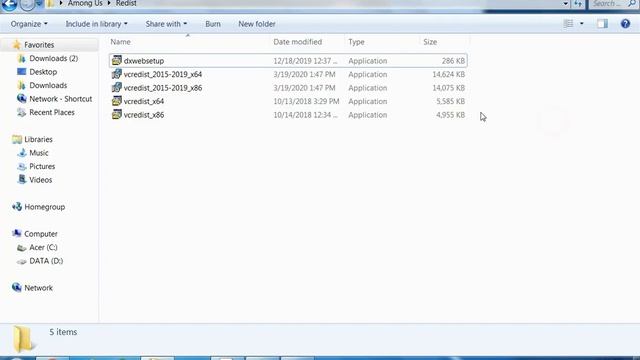Viewport: 640px width, 360px height.
Task: Open the Pictures library
Action: (x=42, y=166)
